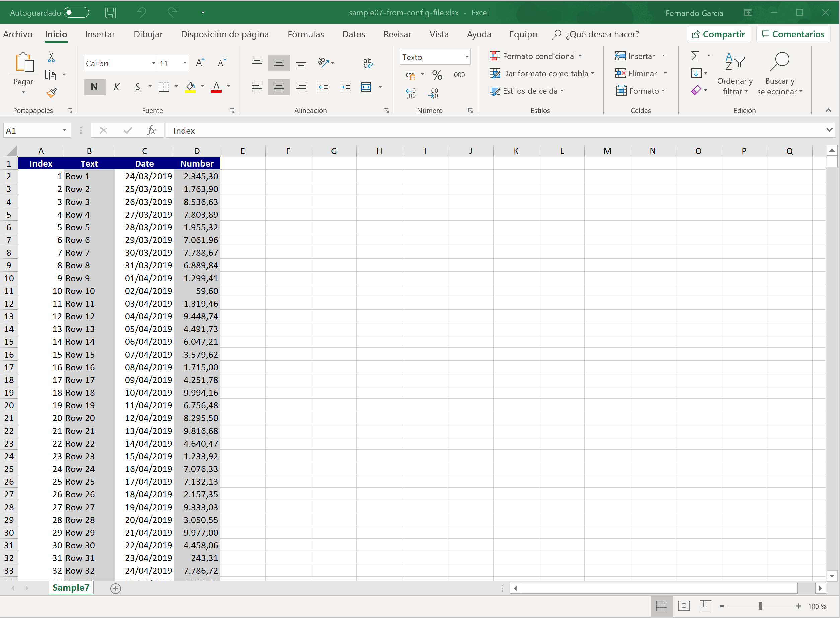Toggle the Autoguardado switch
This screenshot has width=840, height=618.
(x=76, y=13)
